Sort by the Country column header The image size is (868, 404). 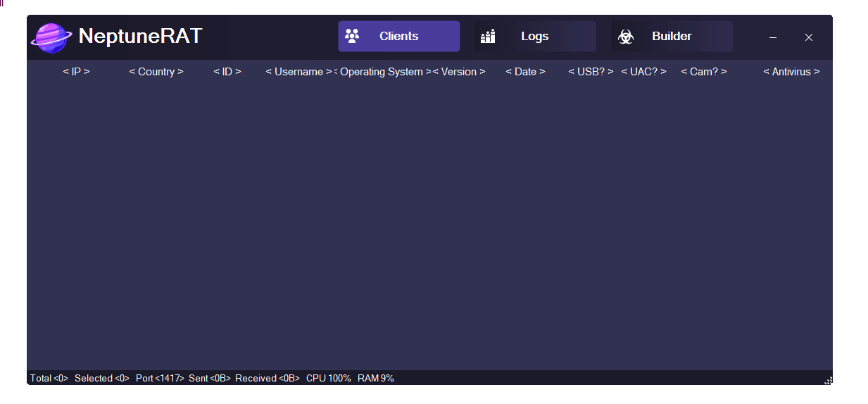[x=156, y=72]
